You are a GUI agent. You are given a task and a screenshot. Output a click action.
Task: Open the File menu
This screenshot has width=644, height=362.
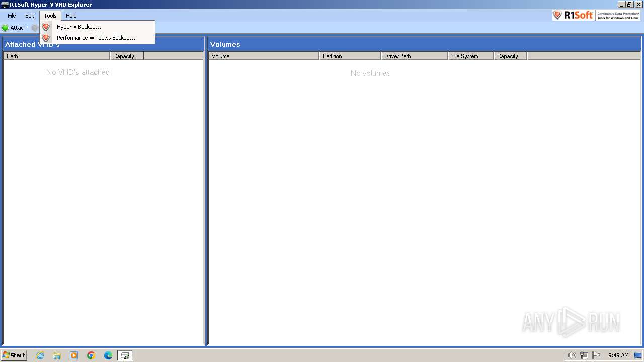pyautogui.click(x=12, y=16)
